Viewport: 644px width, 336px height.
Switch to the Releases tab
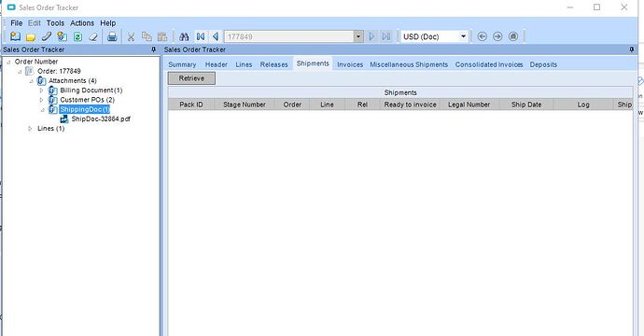coord(274,64)
